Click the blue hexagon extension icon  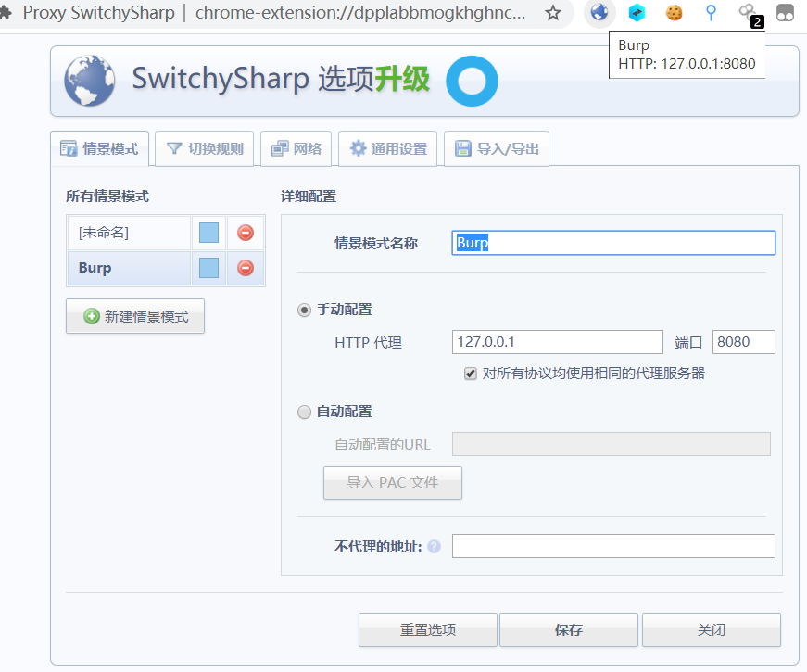pos(637,12)
